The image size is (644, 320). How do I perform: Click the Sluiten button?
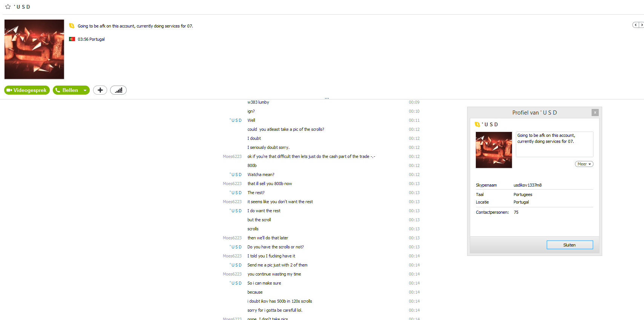click(570, 245)
